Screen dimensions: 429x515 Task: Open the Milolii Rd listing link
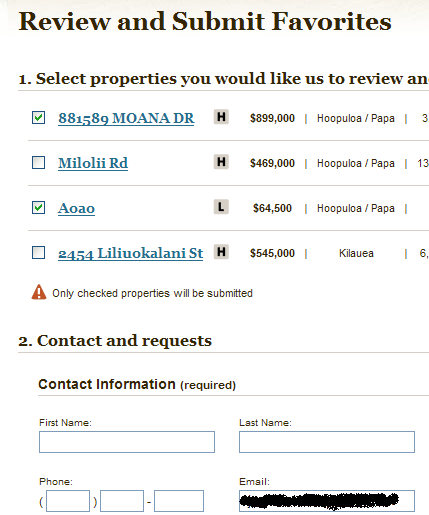click(x=93, y=163)
